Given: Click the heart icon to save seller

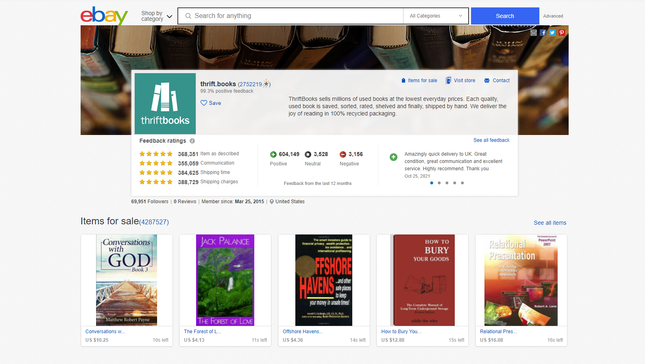Looking at the screenshot, I should [x=204, y=103].
